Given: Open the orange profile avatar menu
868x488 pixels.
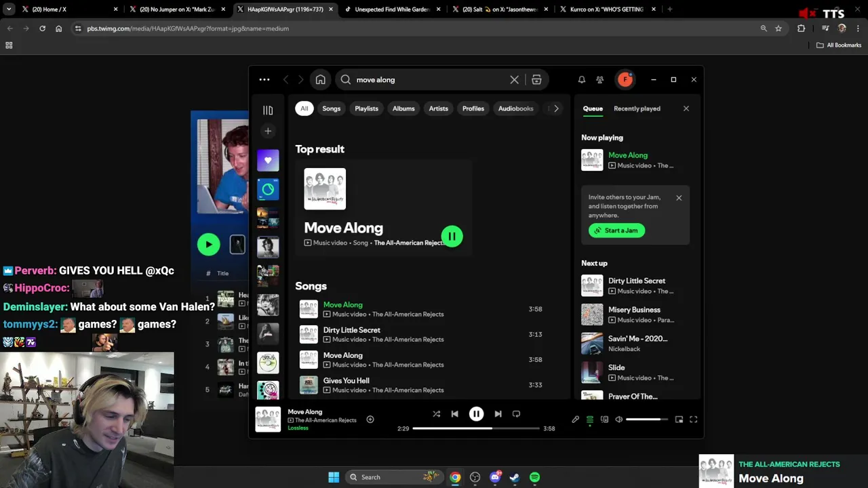Looking at the screenshot, I should tap(625, 80).
